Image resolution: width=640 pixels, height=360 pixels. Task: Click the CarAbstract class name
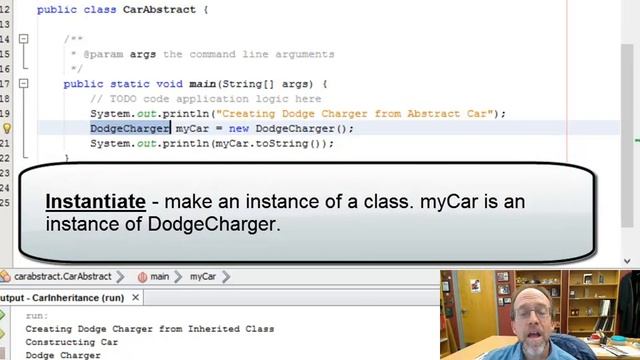tap(159, 9)
